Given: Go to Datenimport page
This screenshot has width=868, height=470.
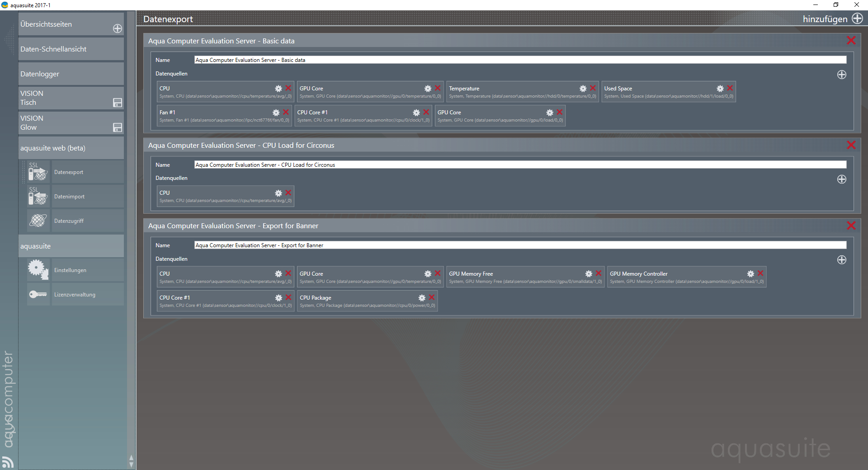Looking at the screenshot, I should pyautogui.click(x=88, y=196).
